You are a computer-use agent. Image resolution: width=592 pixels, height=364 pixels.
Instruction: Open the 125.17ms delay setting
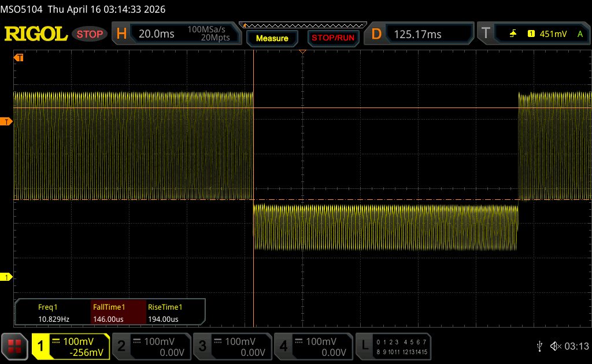click(x=417, y=34)
